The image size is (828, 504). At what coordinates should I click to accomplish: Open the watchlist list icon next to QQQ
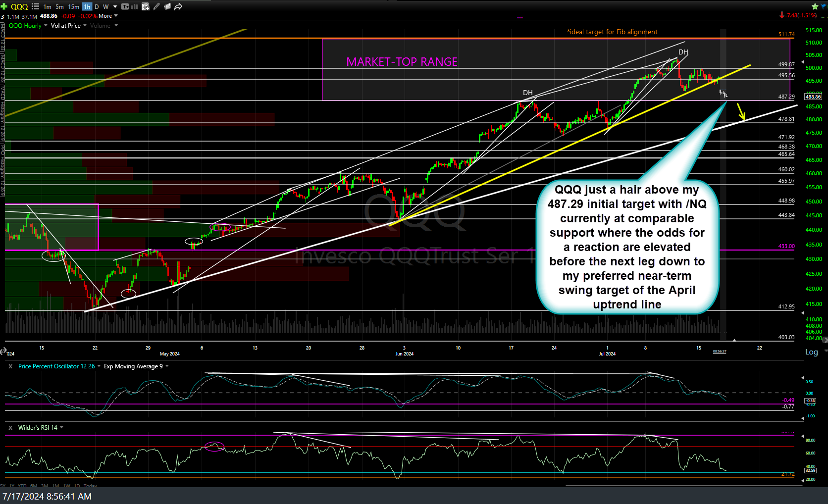(x=35, y=6)
